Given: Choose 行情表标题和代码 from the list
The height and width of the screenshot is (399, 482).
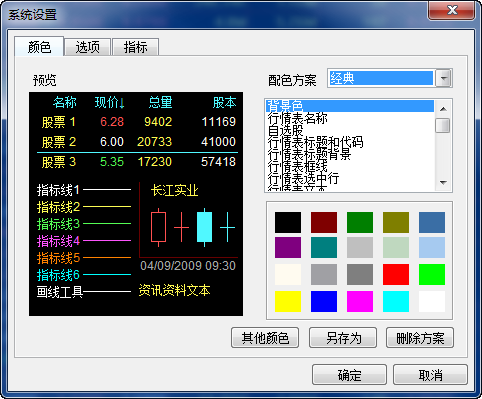Looking at the screenshot, I should tap(350, 142).
